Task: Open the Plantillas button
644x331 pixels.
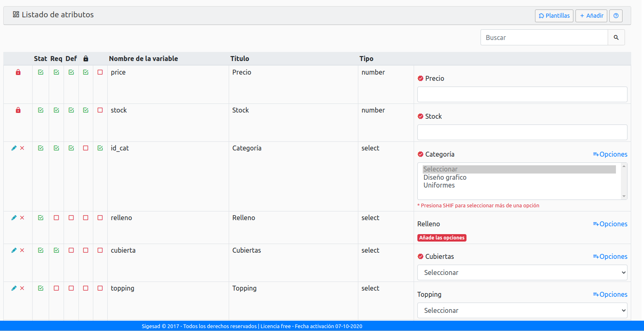Action: (x=554, y=16)
